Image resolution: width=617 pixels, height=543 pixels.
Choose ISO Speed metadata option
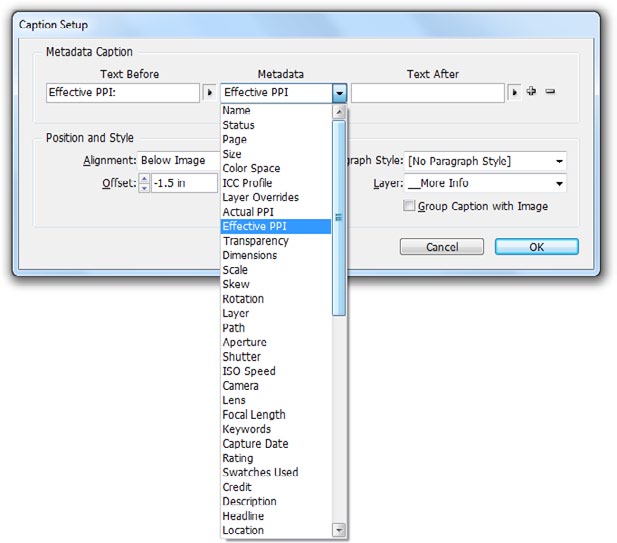point(276,371)
